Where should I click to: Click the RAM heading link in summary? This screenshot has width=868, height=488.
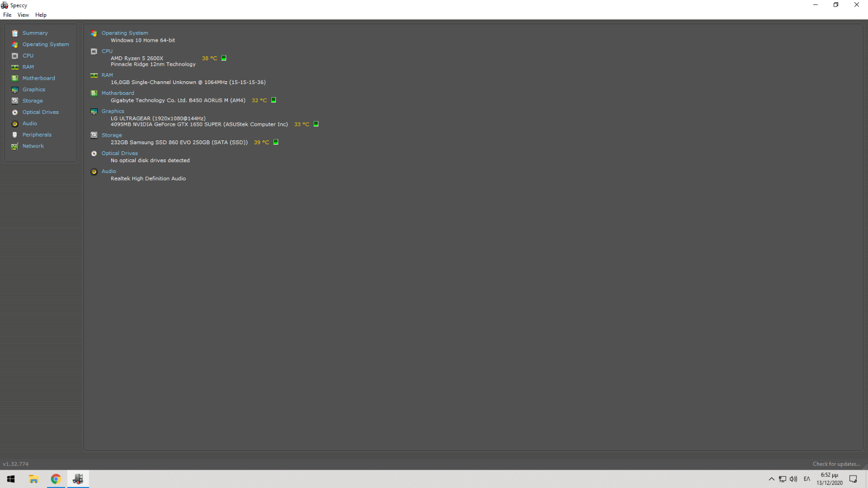click(x=107, y=75)
